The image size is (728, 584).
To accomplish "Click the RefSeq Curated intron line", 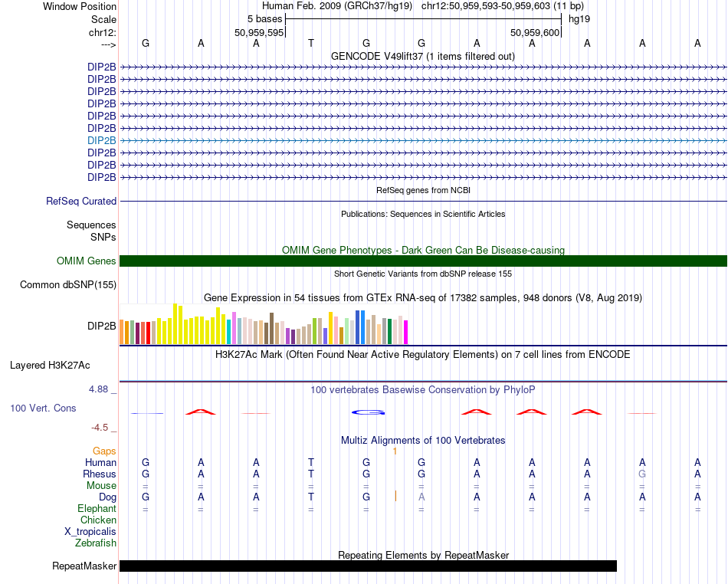I will (423, 201).
